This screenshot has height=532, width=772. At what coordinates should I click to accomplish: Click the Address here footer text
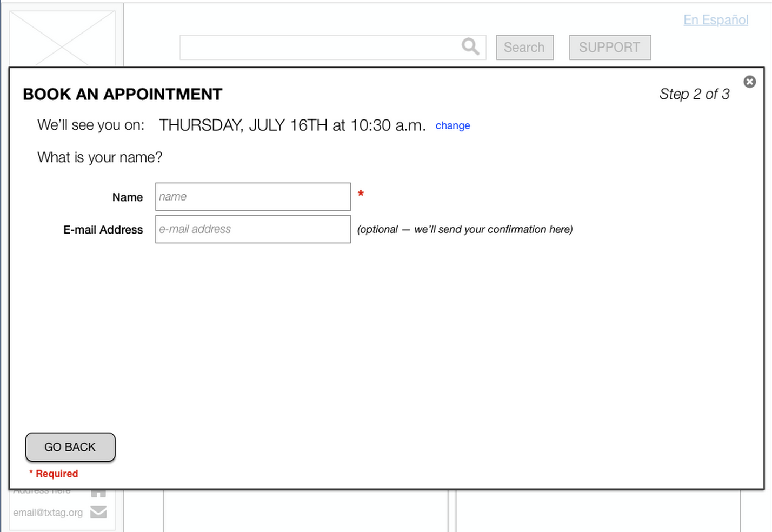coord(42,490)
